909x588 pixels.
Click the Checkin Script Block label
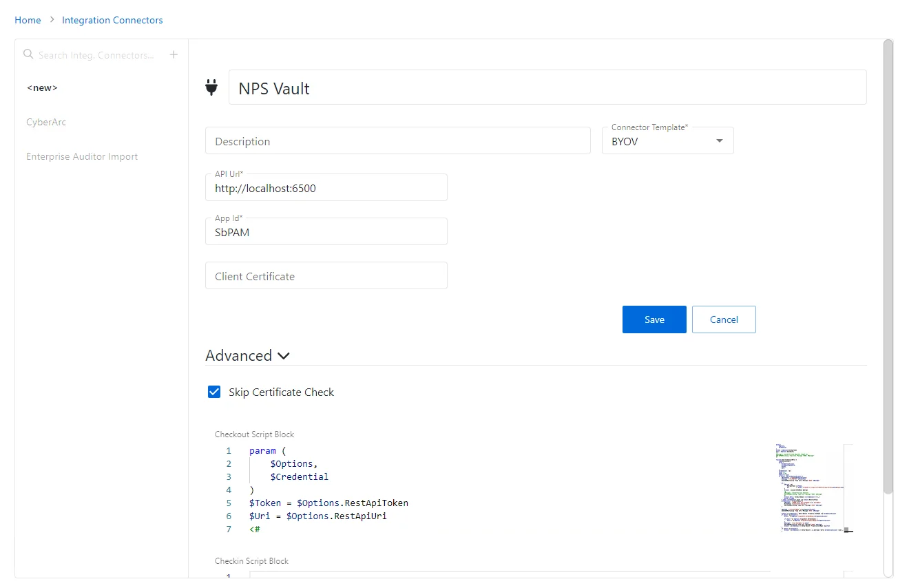click(x=251, y=561)
